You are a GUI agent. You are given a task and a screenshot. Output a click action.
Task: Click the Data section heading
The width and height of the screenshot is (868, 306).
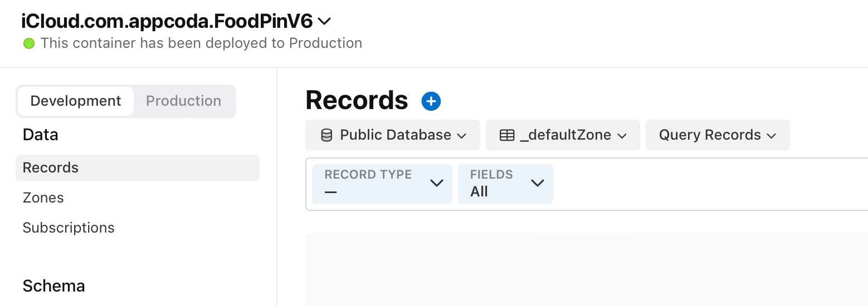click(x=41, y=135)
